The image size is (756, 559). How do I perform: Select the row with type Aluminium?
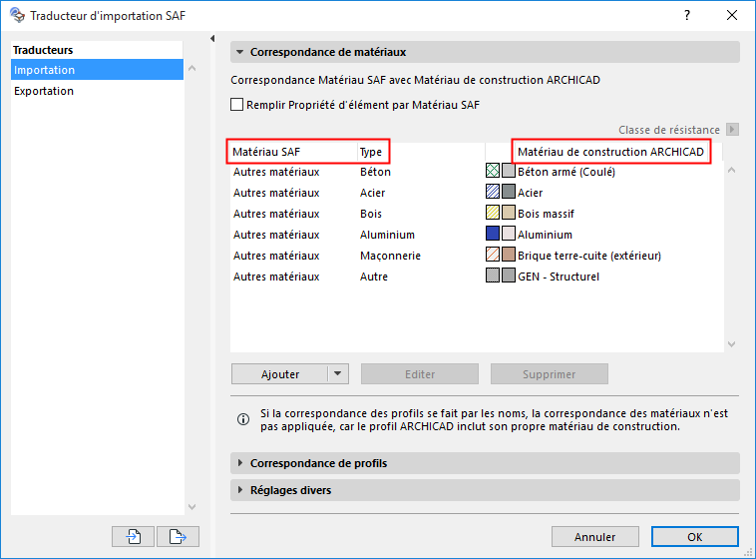(x=477, y=235)
